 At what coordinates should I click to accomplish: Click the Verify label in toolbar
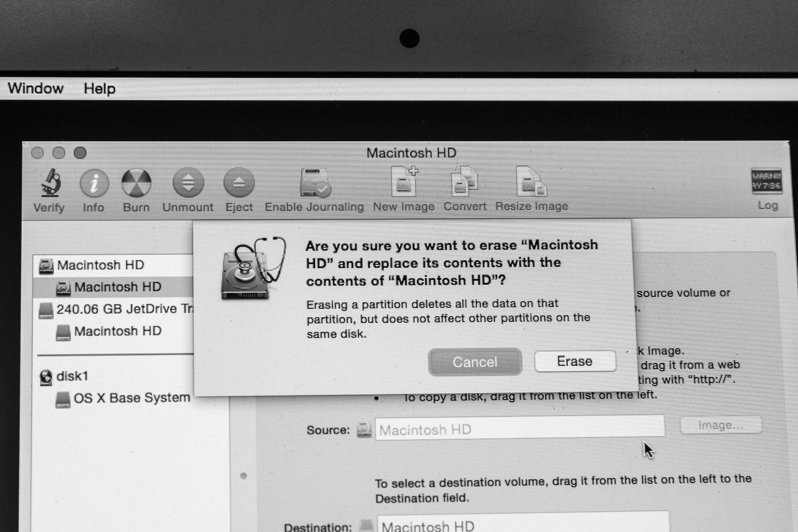(x=49, y=208)
